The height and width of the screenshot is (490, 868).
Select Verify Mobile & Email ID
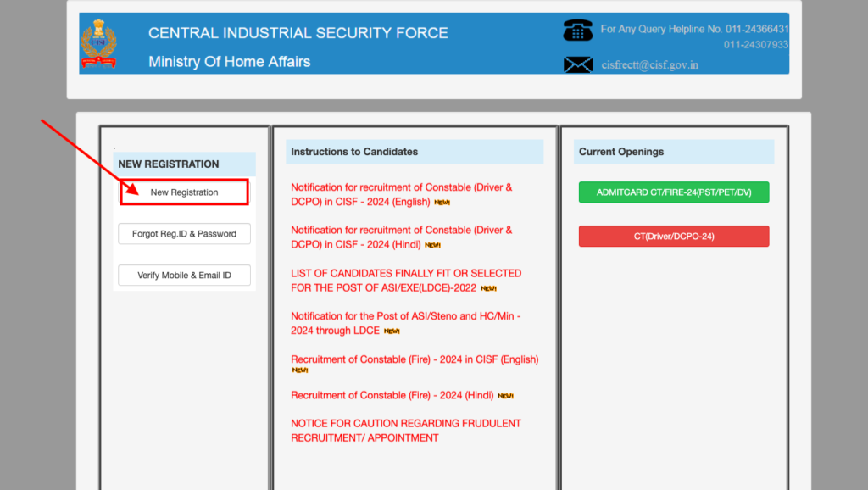(184, 276)
